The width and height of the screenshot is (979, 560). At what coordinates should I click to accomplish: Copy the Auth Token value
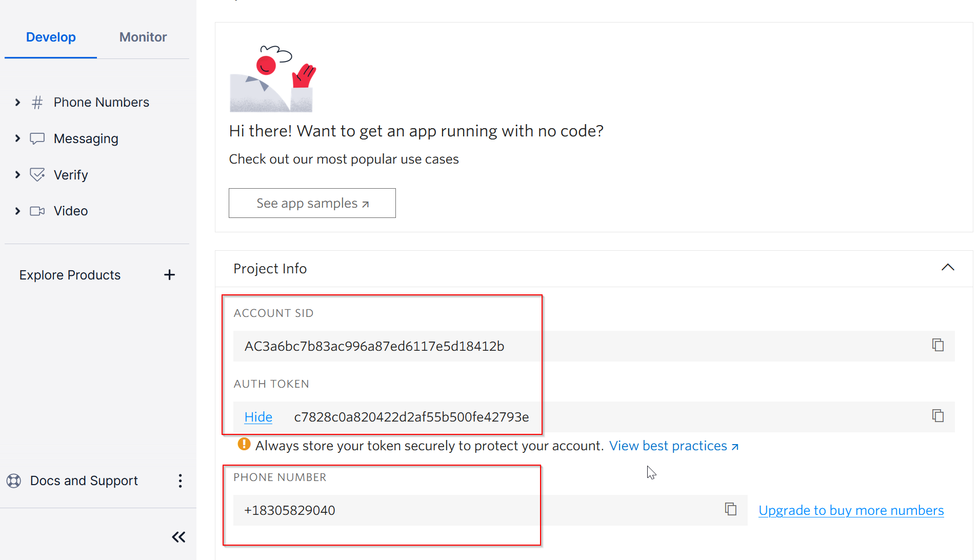point(937,416)
